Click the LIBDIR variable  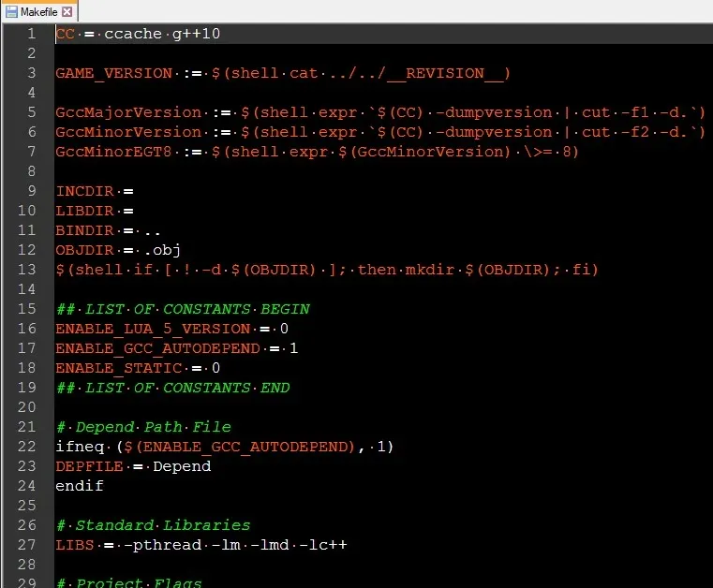(x=84, y=211)
